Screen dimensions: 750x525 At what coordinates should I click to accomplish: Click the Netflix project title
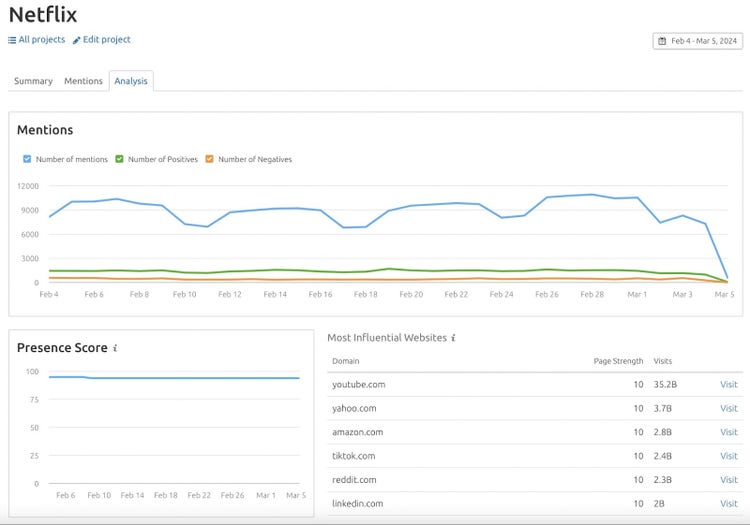43,15
